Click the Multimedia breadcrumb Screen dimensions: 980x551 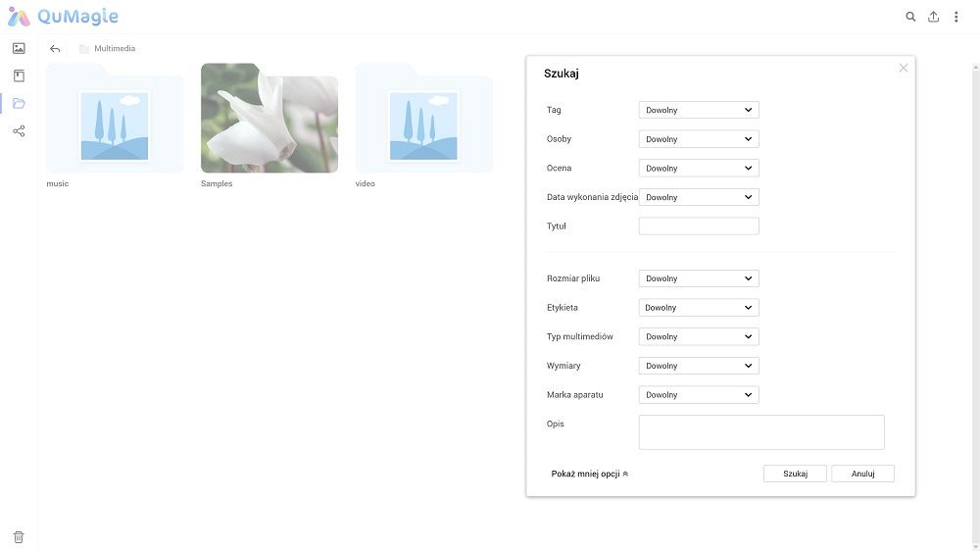pyautogui.click(x=115, y=48)
